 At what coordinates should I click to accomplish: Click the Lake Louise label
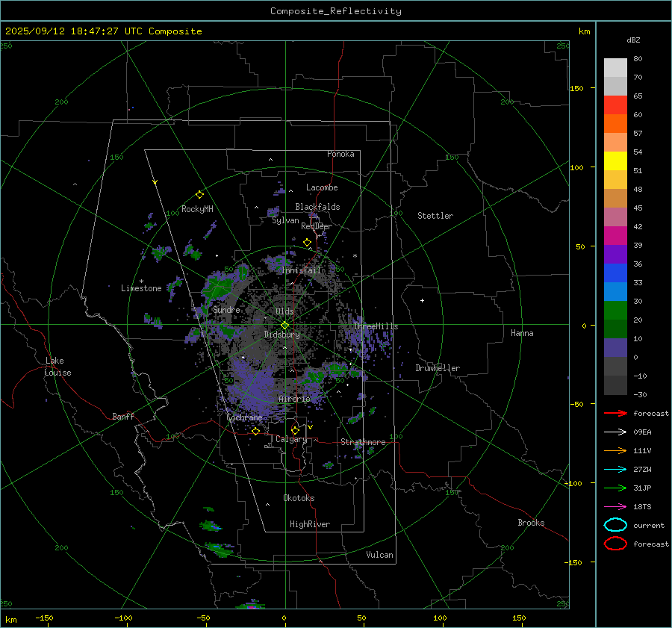click(x=57, y=367)
